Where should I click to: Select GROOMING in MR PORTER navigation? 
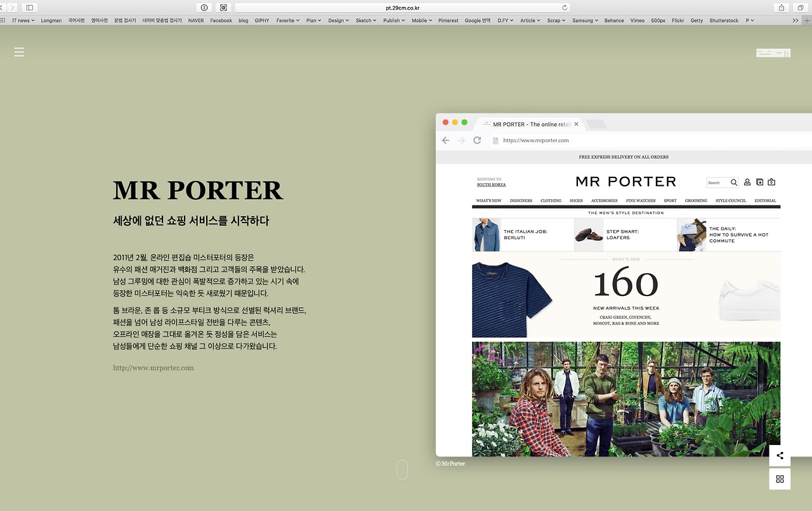(x=696, y=200)
